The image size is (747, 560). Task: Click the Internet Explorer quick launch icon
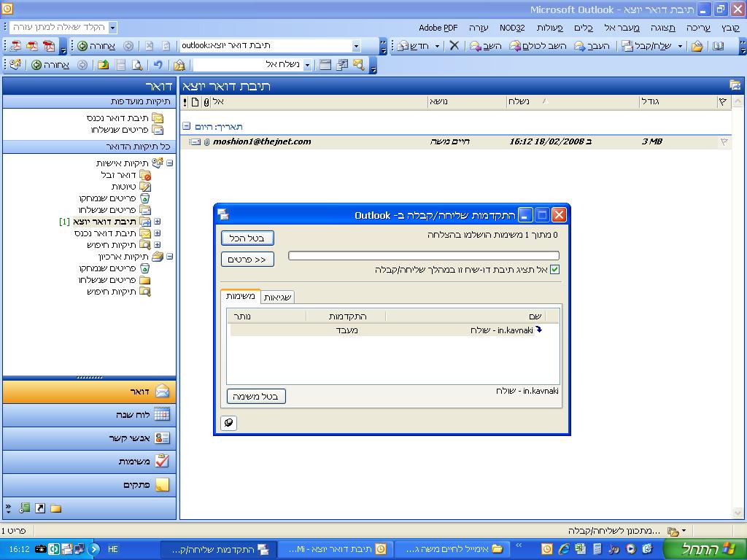[564, 549]
